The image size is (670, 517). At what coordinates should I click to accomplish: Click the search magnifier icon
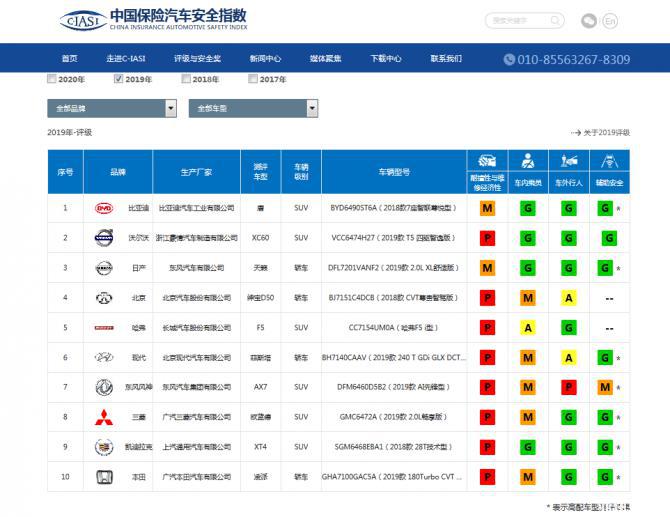(x=555, y=20)
